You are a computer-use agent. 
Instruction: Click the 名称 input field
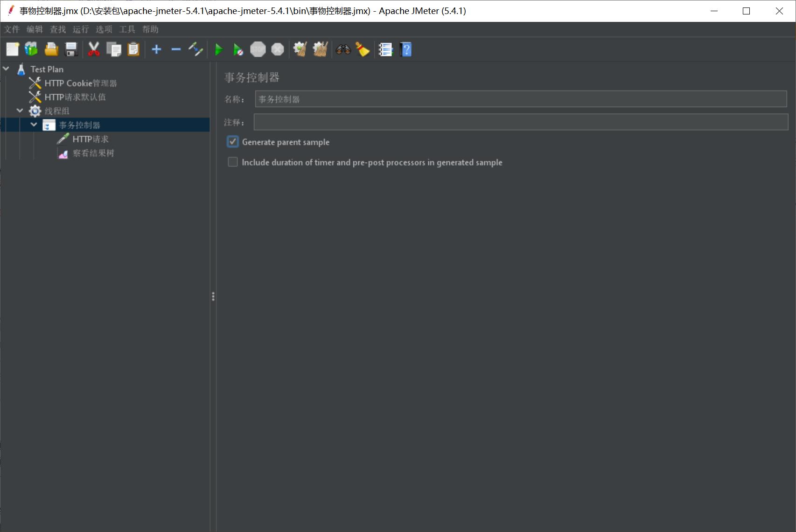pyautogui.click(x=521, y=99)
